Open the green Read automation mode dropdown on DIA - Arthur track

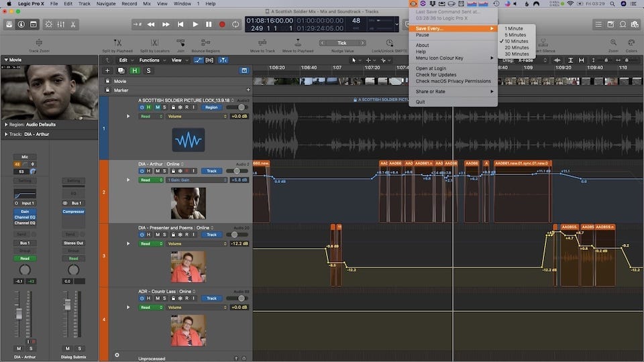click(x=151, y=180)
